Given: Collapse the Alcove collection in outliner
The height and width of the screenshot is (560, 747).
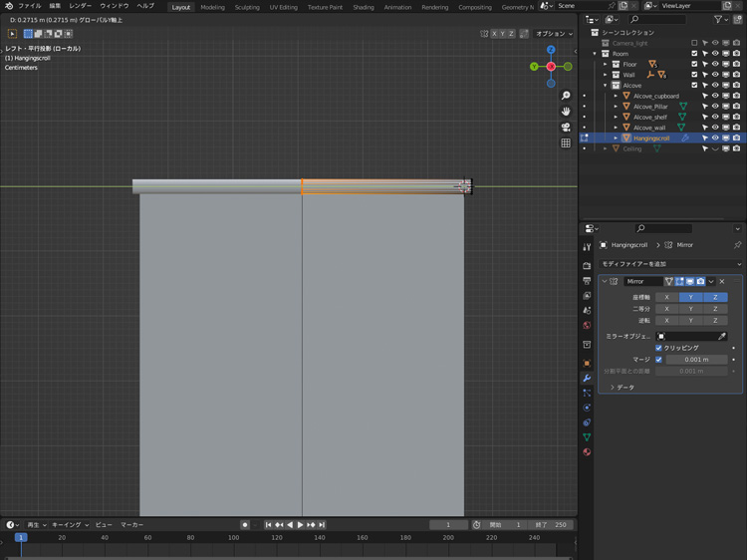Looking at the screenshot, I should (x=605, y=86).
